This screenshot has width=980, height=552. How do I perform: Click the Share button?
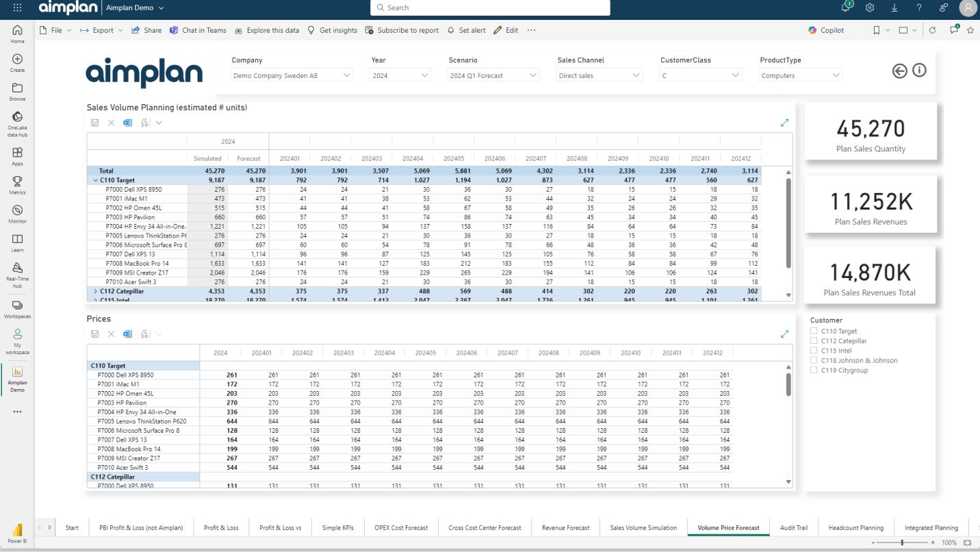pos(146,30)
